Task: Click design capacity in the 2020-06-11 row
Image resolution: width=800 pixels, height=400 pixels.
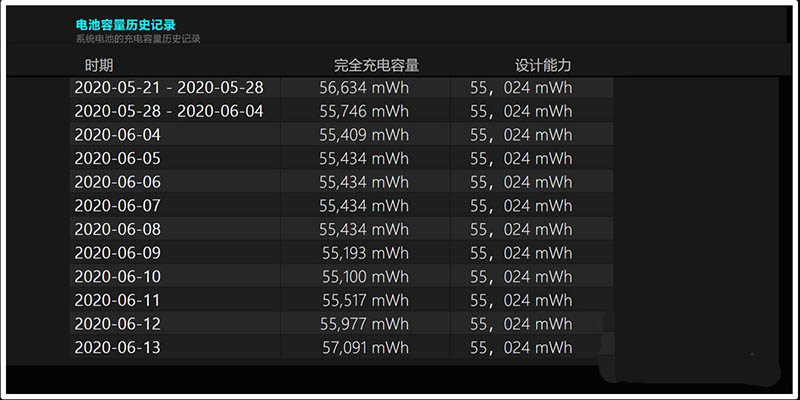Action: pyautogui.click(x=521, y=300)
